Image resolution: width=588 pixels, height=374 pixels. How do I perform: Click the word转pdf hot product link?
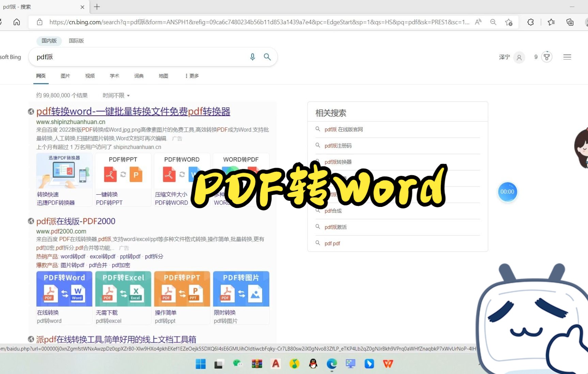pyautogui.click(x=73, y=256)
